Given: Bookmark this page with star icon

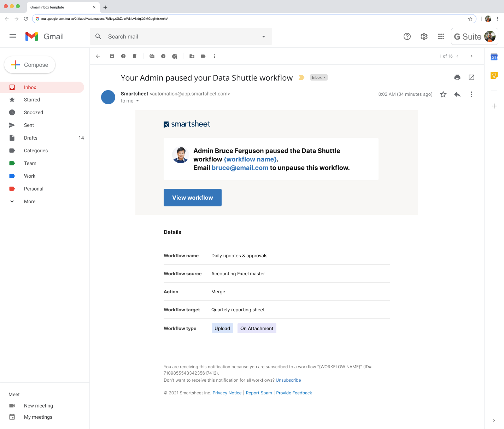Looking at the screenshot, I should click(470, 19).
